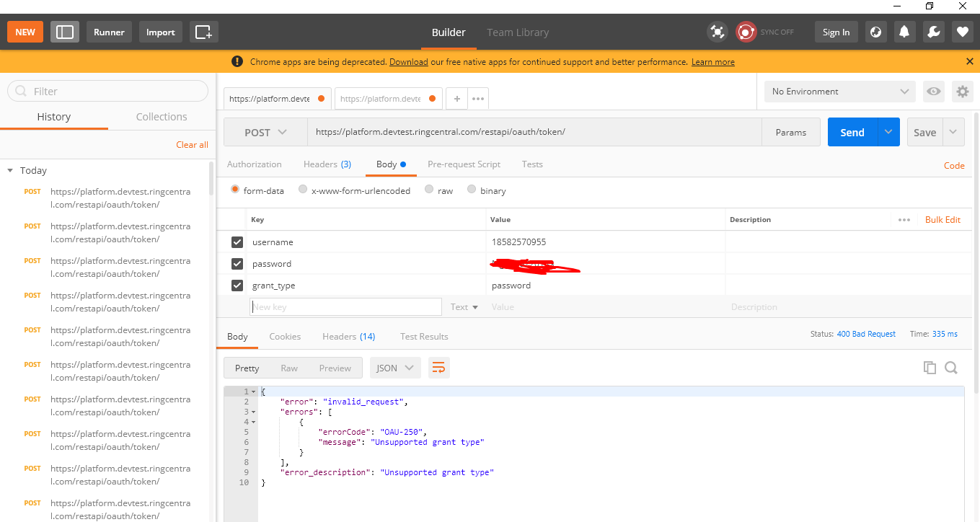Switch to the History tab
This screenshot has width=980, height=522.
point(54,117)
